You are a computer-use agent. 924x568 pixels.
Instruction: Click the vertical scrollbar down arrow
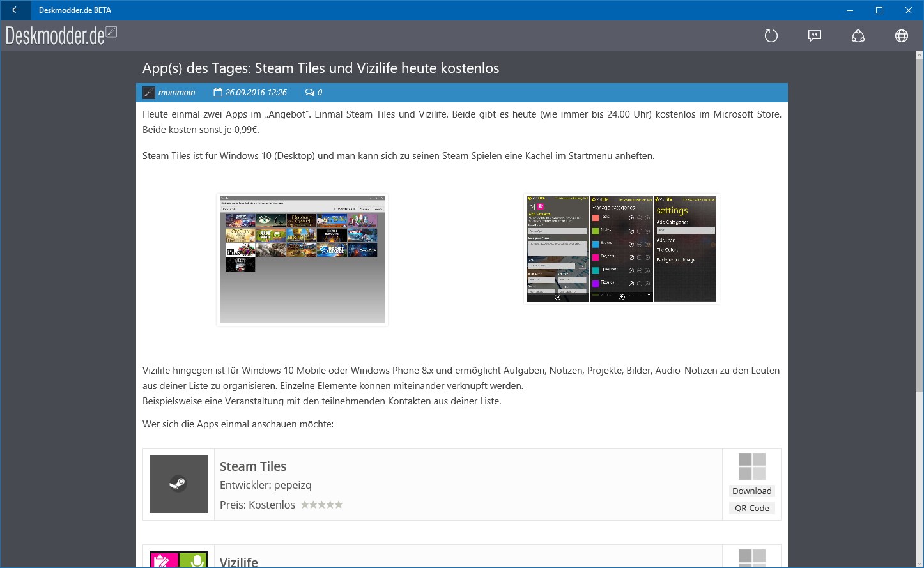pos(919,563)
